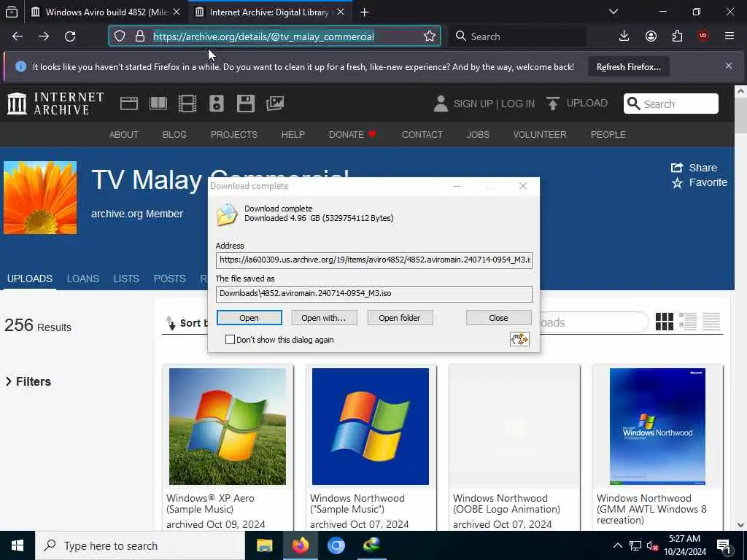Screen dimensions: 747x560
Task: Open the LISTS profile tab
Action: click(126, 279)
